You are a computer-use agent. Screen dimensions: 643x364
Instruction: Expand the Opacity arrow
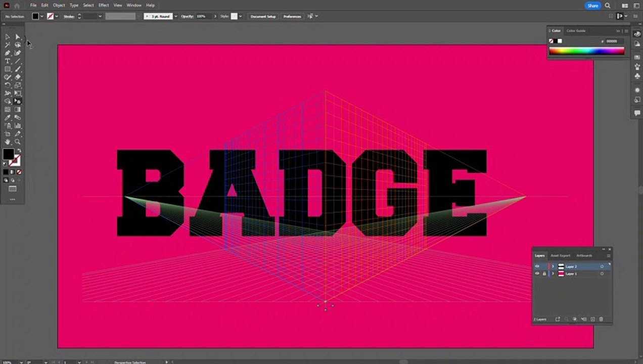(x=215, y=16)
